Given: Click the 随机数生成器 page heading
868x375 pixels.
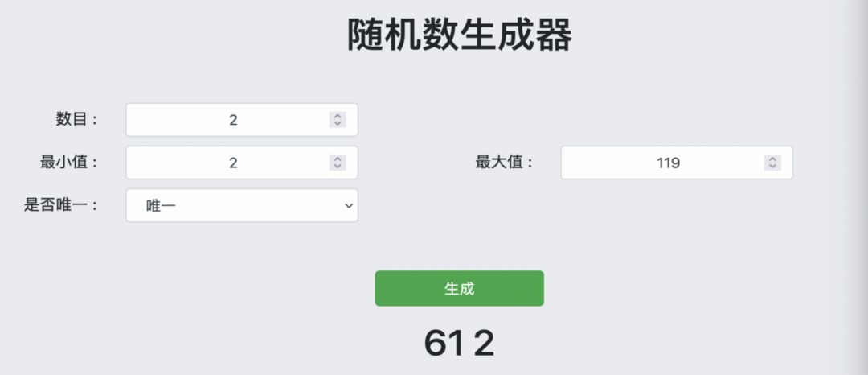Looking at the screenshot, I should (459, 36).
